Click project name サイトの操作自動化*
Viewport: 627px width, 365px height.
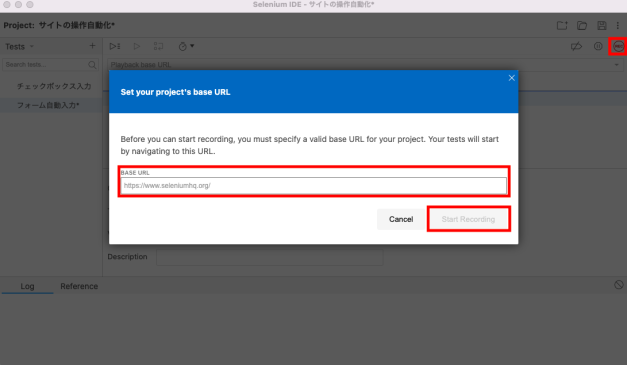[77, 25]
